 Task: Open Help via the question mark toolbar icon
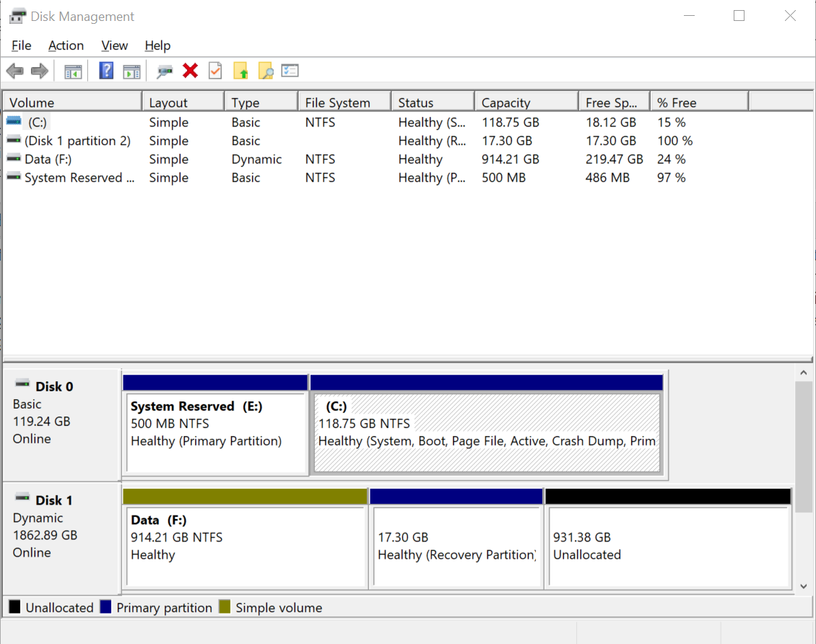[x=105, y=70]
